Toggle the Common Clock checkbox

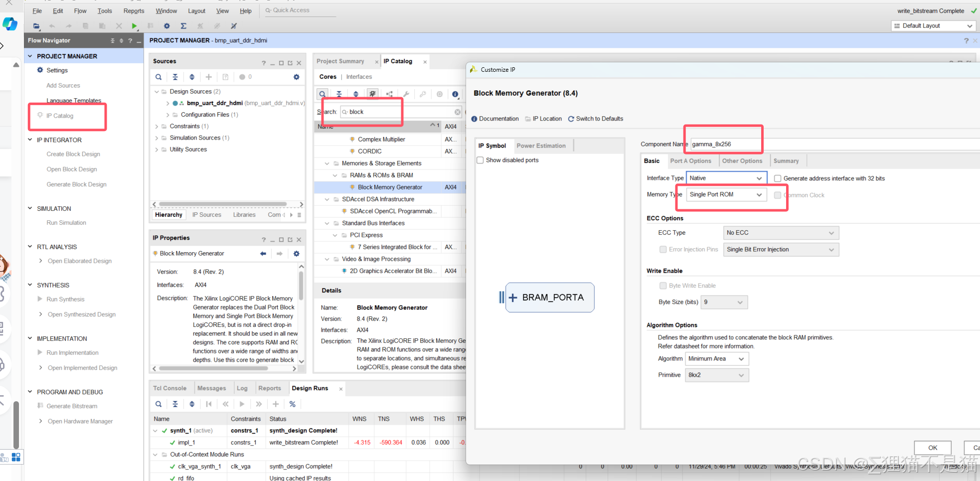(778, 195)
